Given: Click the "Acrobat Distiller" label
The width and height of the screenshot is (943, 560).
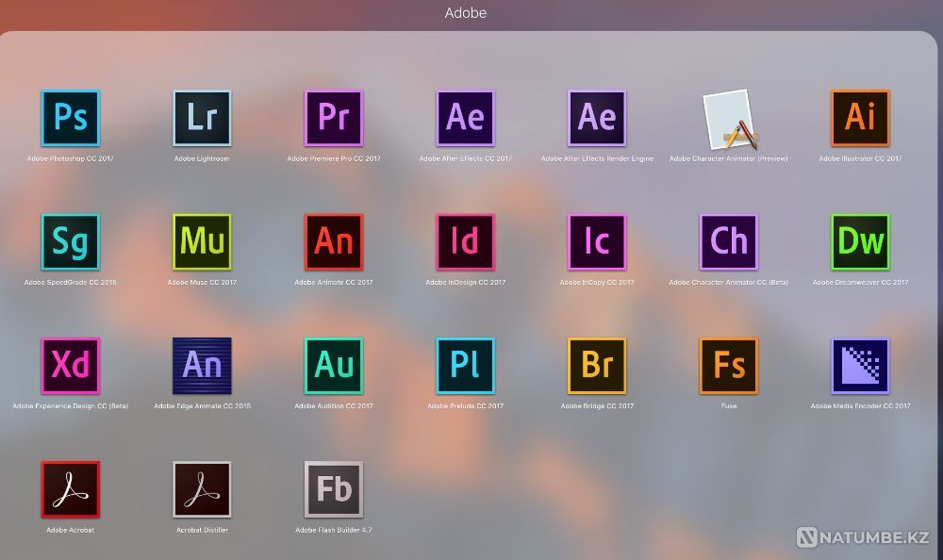Looking at the screenshot, I should coord(202,530).
